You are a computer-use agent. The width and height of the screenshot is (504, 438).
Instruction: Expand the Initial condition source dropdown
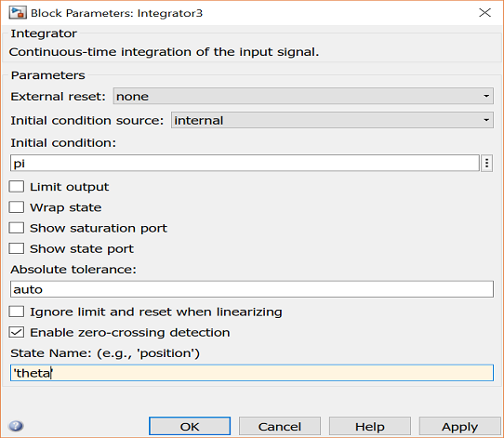click(x=332, y=120)
